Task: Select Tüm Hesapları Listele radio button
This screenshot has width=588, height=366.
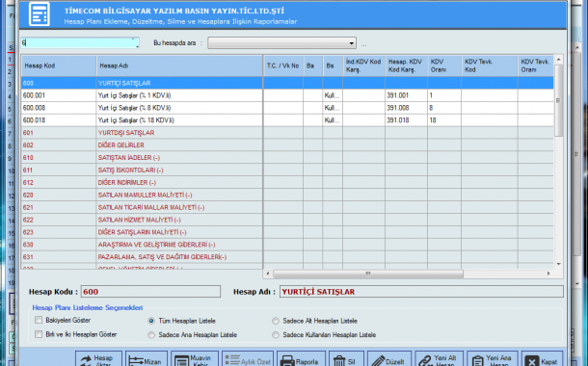Action: click(151, 321)
